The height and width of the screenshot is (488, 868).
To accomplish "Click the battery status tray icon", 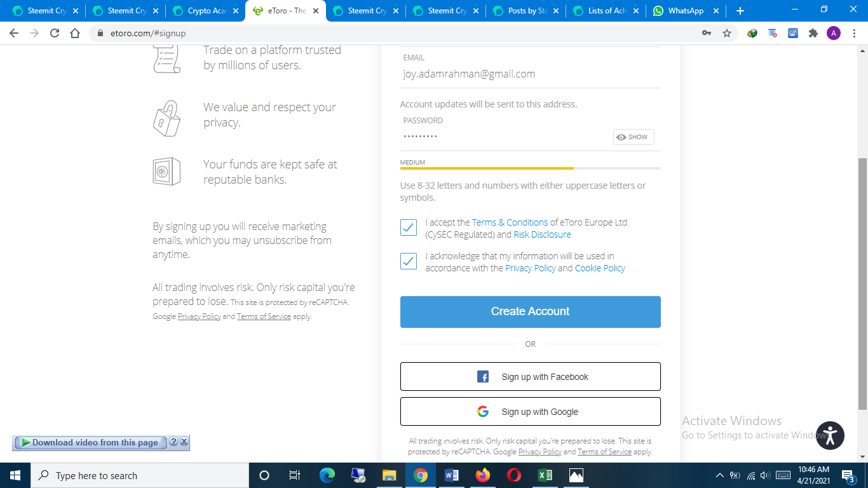I will coord(735,475).
